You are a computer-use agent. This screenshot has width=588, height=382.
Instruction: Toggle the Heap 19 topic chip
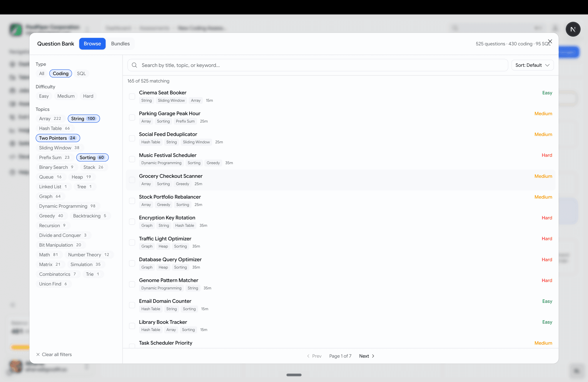point(81,177)
